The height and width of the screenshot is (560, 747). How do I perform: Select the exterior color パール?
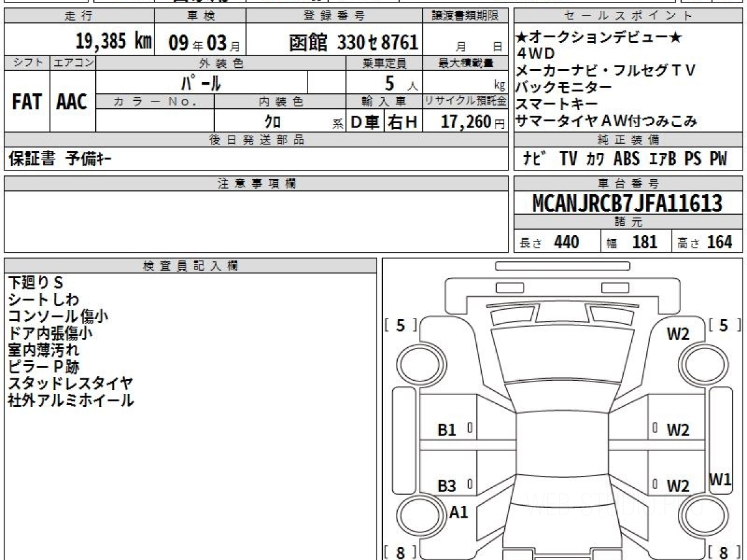(201, 82)
